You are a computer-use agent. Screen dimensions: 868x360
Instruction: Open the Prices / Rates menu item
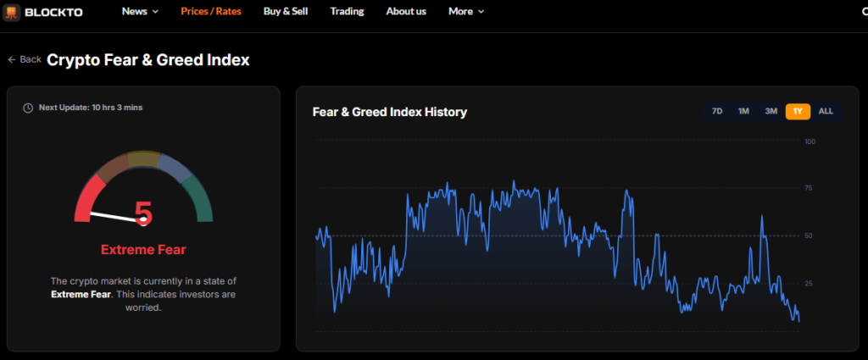click(x=210, y=12)
